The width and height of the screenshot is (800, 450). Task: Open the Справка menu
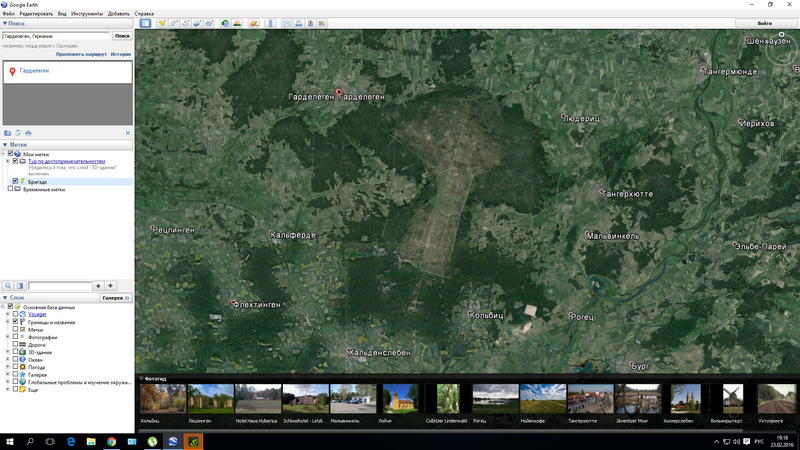(x=144, y=13)
